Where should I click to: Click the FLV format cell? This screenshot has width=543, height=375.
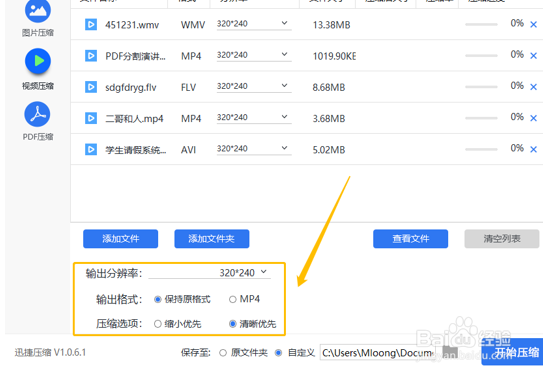pyautogui.click(x=188, y=87)
